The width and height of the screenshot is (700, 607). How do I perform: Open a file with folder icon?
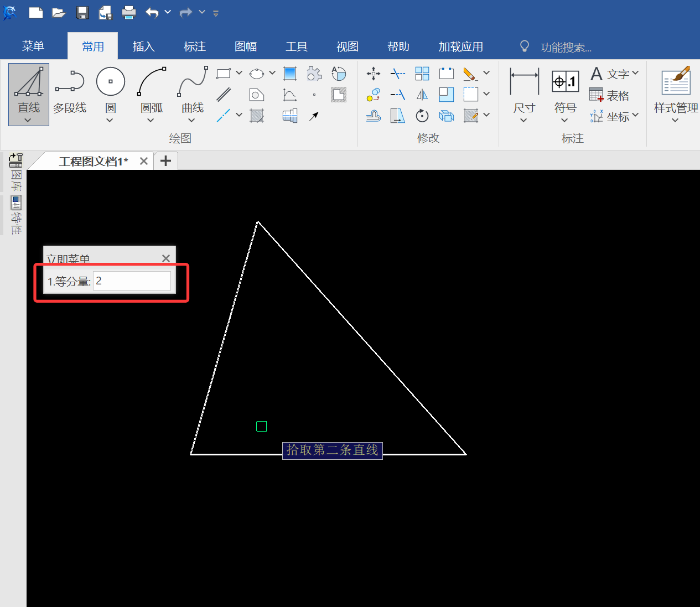tap(59, 13)
